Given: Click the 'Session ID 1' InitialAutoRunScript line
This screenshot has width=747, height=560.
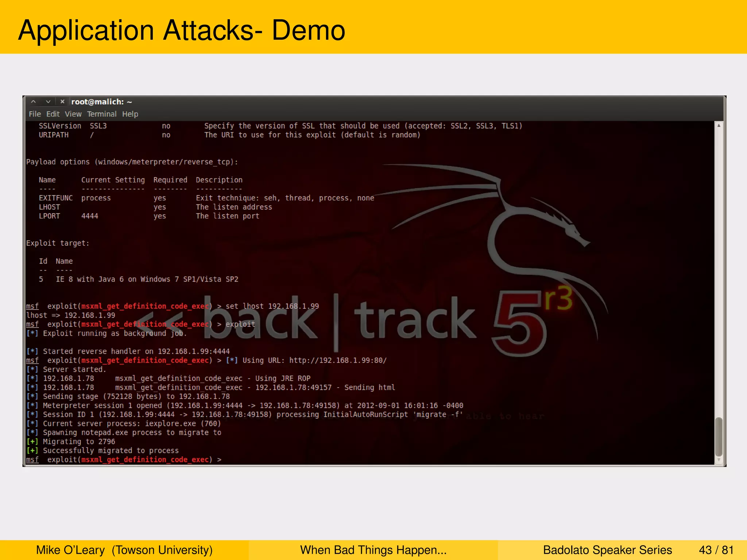Looking at the screenshot, I should click(245, 415).
